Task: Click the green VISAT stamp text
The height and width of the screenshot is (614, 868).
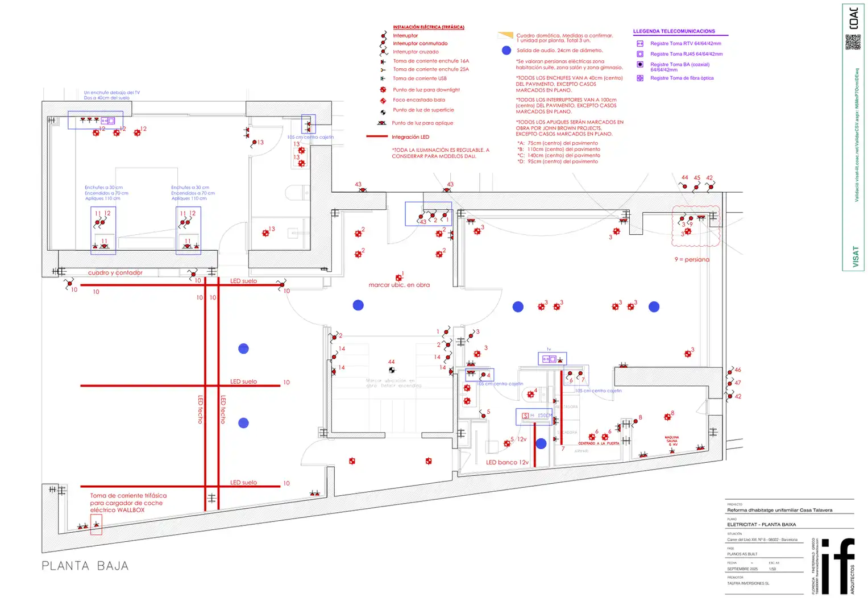Action: (x=855, y=256)
